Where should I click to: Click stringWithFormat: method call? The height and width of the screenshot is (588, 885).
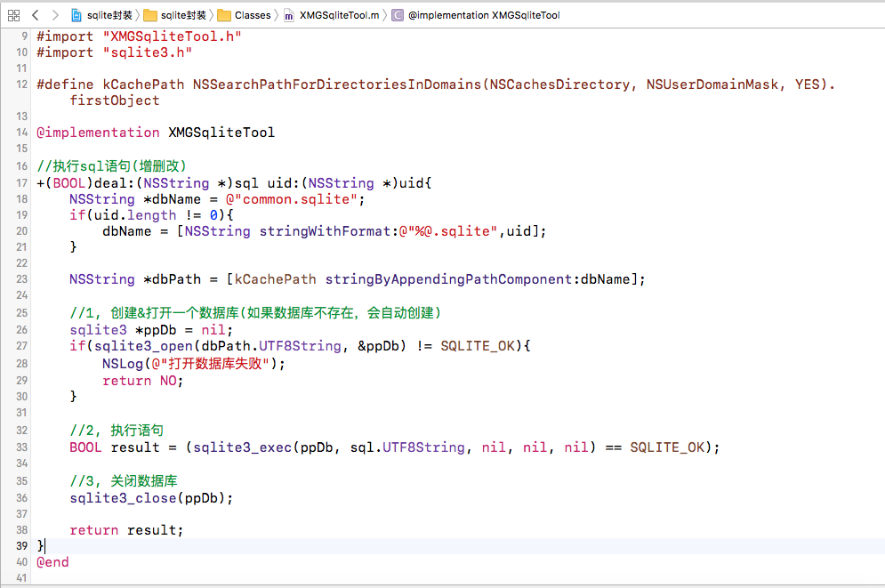pos(329,231)
